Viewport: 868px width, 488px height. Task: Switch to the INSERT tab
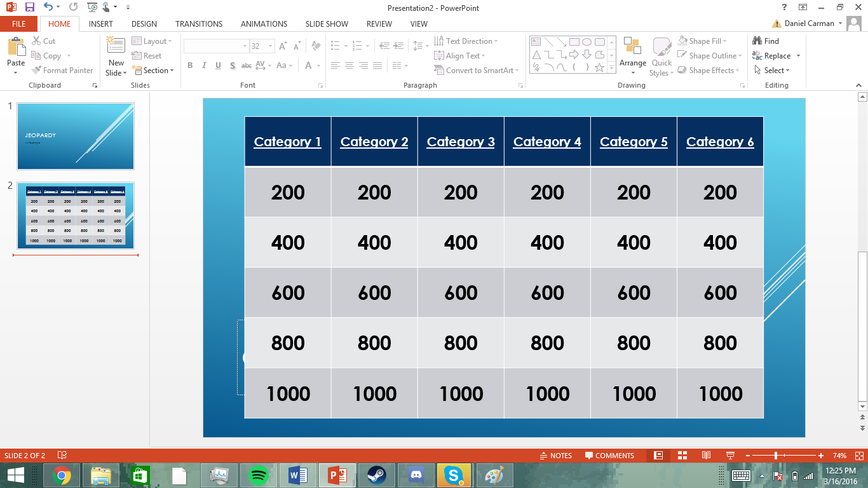coord(101,24)
